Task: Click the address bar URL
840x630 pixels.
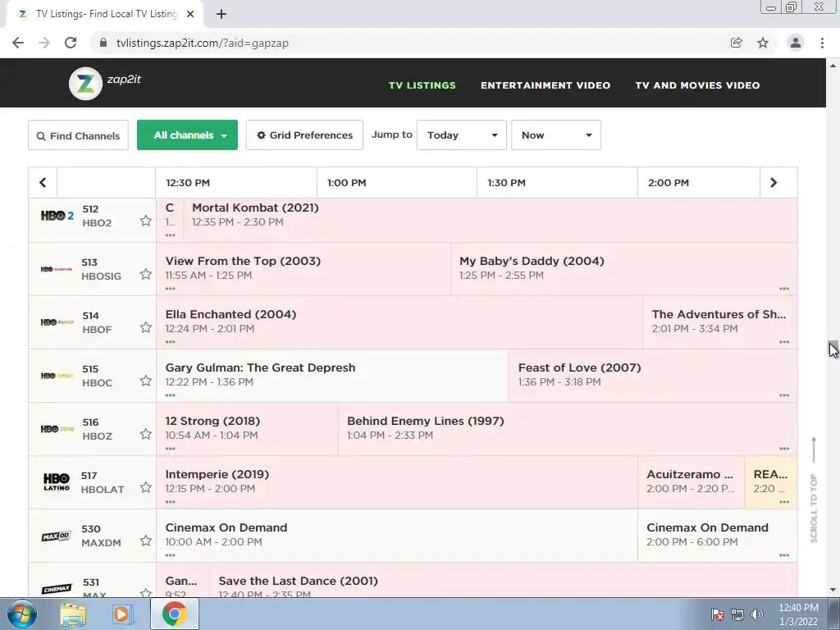Action: pos(203,43)
